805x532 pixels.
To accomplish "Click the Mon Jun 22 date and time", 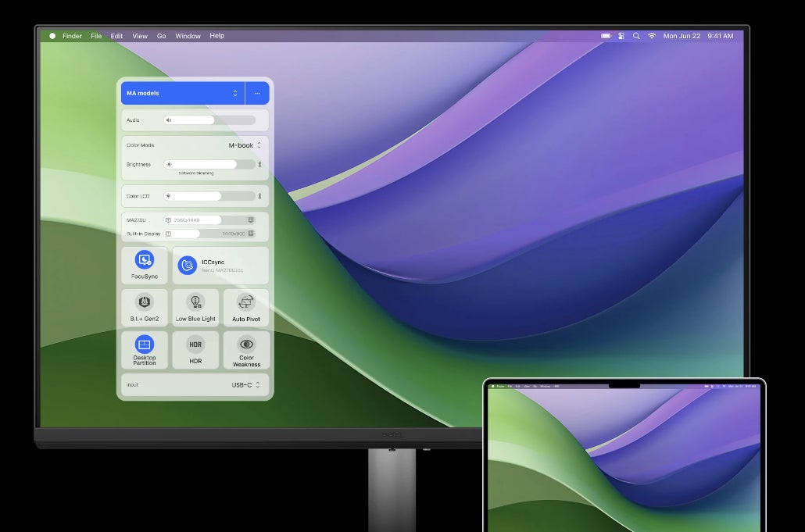I will coord(698,36).
